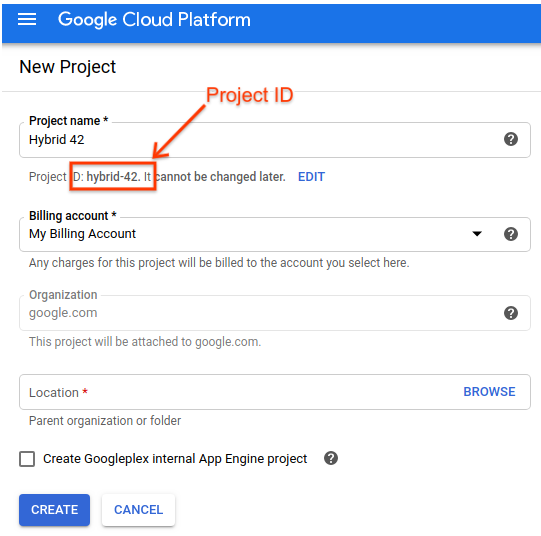
Task: Click the New Project page heading
Action: pos(68,67)
